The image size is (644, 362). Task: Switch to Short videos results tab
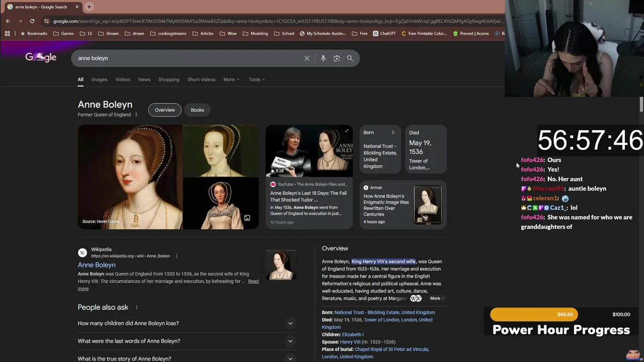201,79
